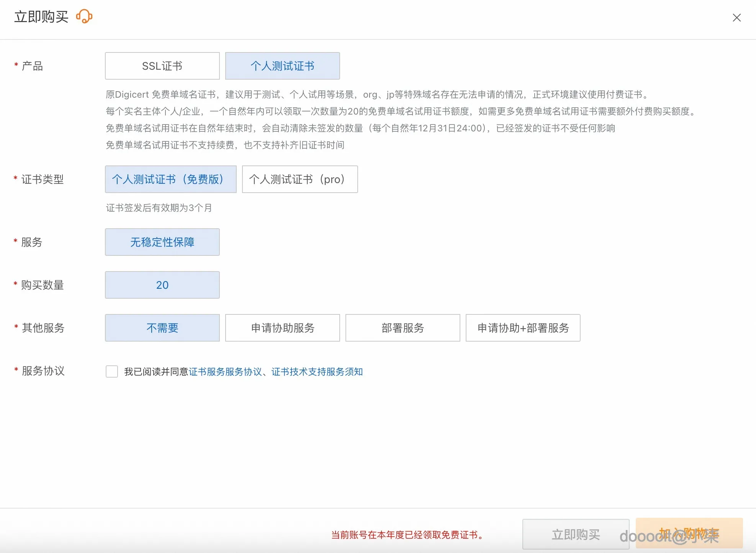Viewport: 756px width, 553px height.
Task: Click the orange headset customer service icon
Action: pyautogui.click(x=84, y=17)
